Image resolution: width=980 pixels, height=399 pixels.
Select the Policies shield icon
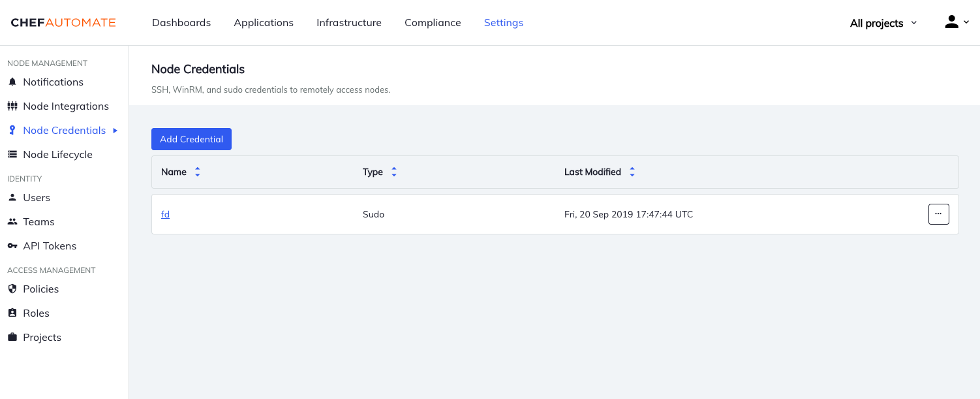click(12, 289)
